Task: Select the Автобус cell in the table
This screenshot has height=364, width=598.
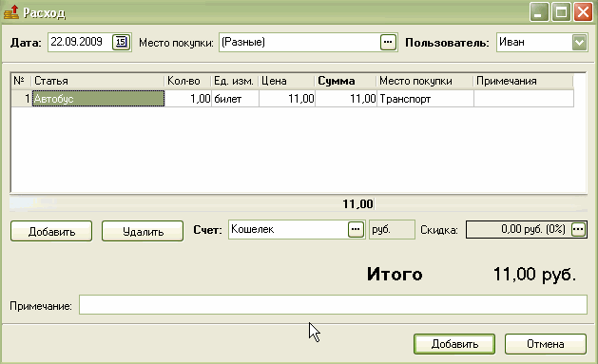Action: coord(98,99)
